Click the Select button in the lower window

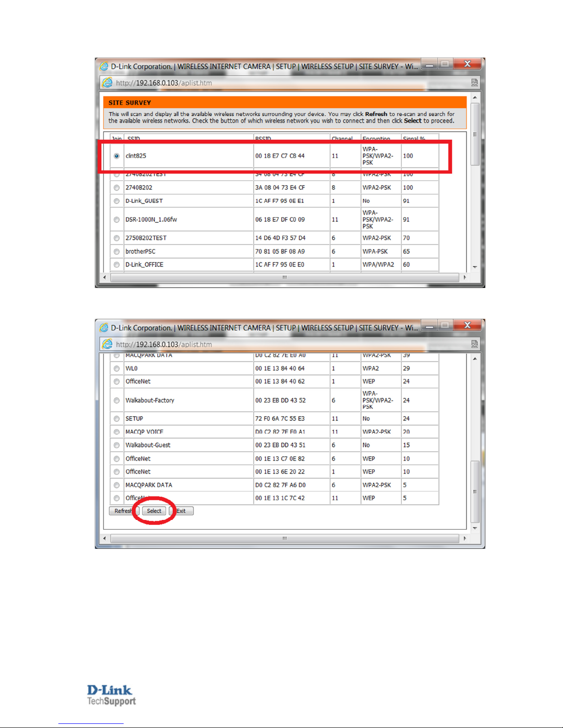154,511
